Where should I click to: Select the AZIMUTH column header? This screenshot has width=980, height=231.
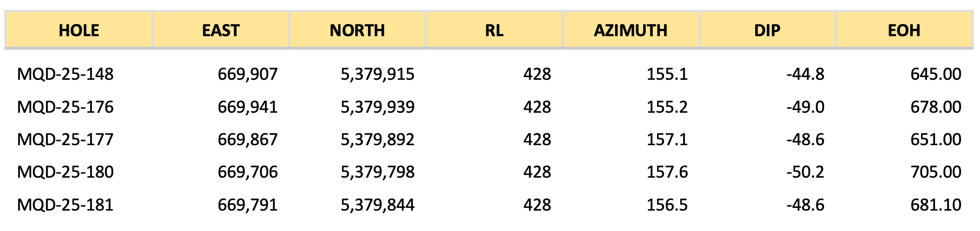[631, 31]
